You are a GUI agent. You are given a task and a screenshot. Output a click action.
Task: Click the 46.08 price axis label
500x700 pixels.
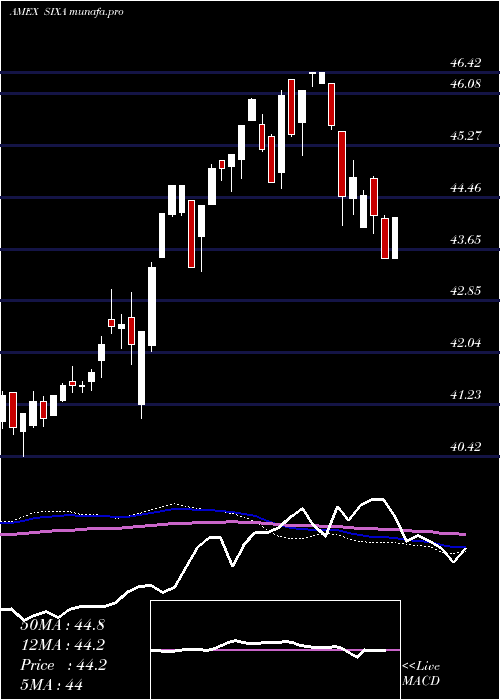click(466, 83)
